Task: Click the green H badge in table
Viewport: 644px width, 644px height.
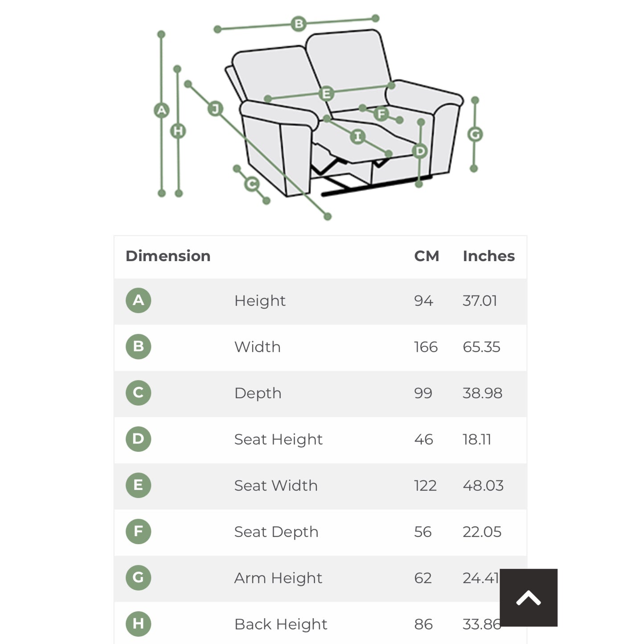Action: click(138, 623)
